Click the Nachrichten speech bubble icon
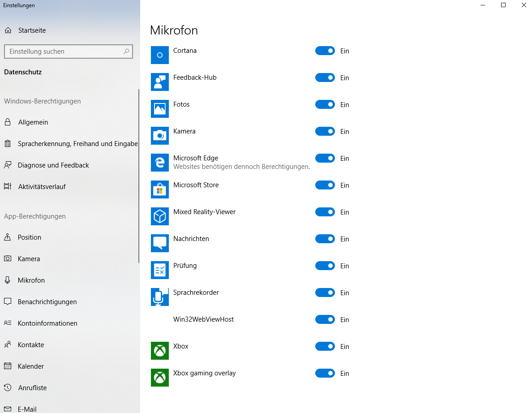Screen dimensions: 532x413 pos(159,243)
